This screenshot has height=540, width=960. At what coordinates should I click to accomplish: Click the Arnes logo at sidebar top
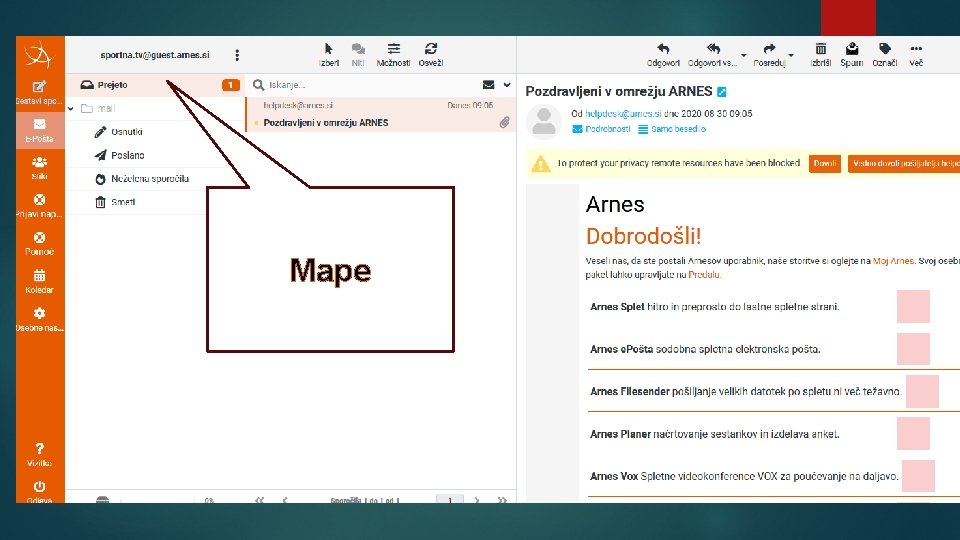[x=39, y=55]
